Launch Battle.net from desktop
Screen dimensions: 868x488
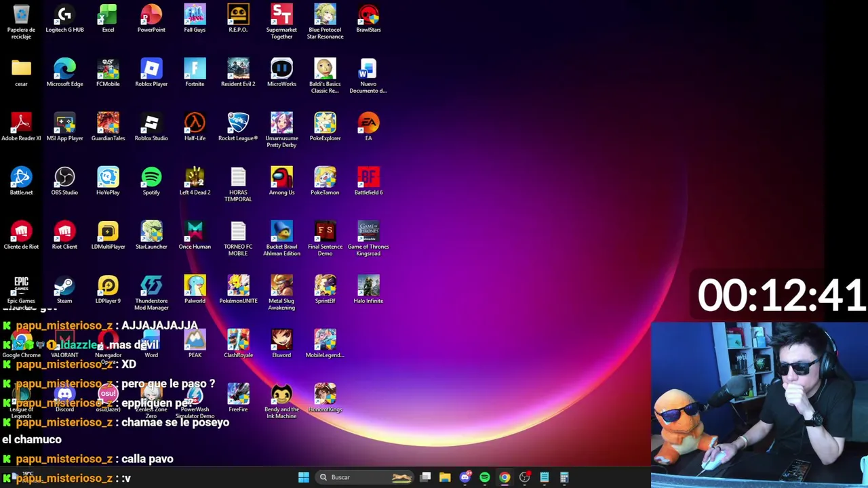[x=21, y=182]
